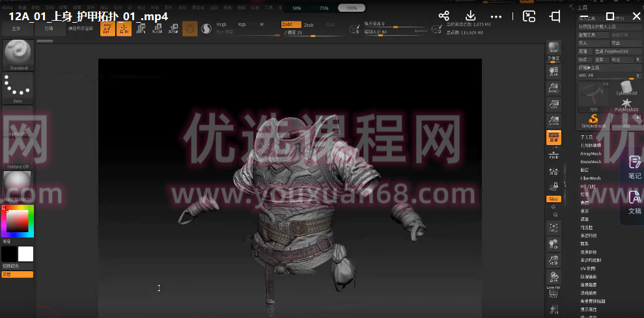The image size is (644, 318).
Task: Select the Scale tool icon with S
Action: tap(157, 29)
